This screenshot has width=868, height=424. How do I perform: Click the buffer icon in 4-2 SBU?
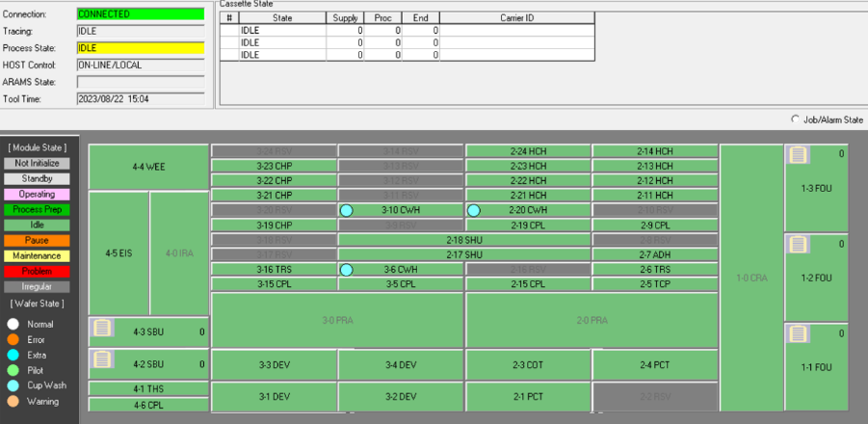click(x=102, y=360)
